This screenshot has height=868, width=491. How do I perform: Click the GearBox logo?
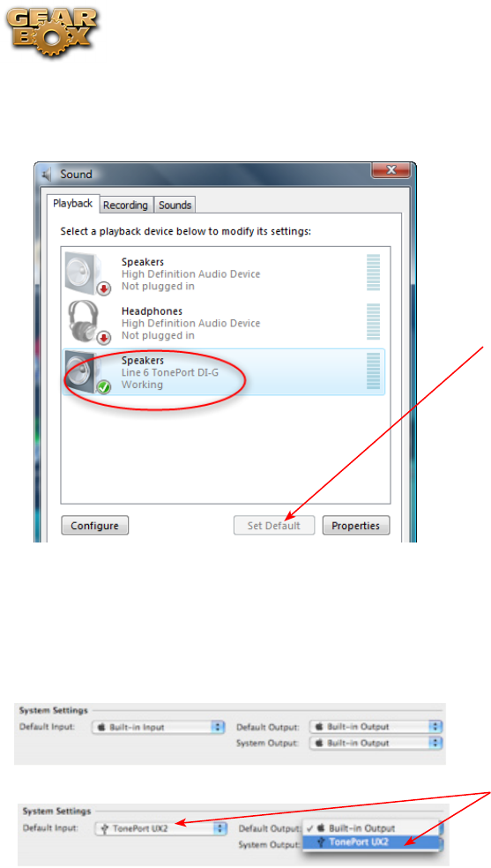[53, 32]
